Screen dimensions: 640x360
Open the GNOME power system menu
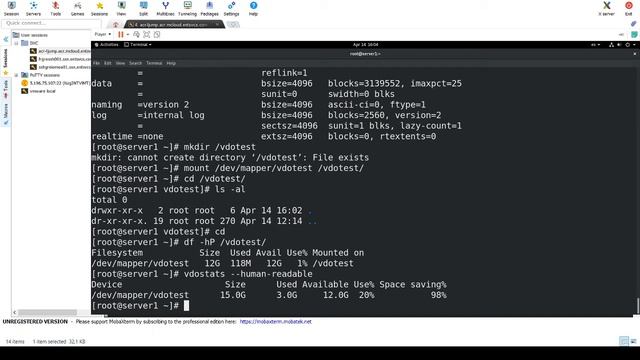coord(630,44)
